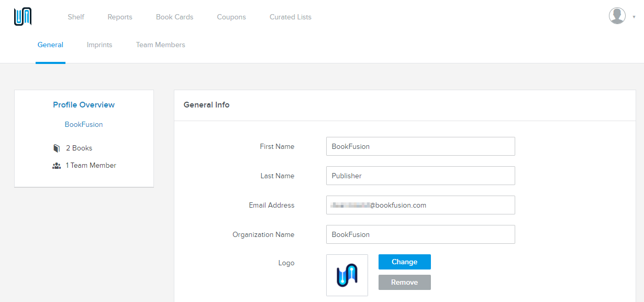Click the Last Name label
Viewport: 644px width, 302px height.
(277, 176)
